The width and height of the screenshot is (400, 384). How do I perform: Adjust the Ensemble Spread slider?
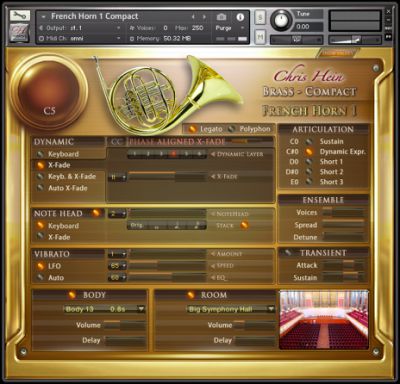pos(343,225)
